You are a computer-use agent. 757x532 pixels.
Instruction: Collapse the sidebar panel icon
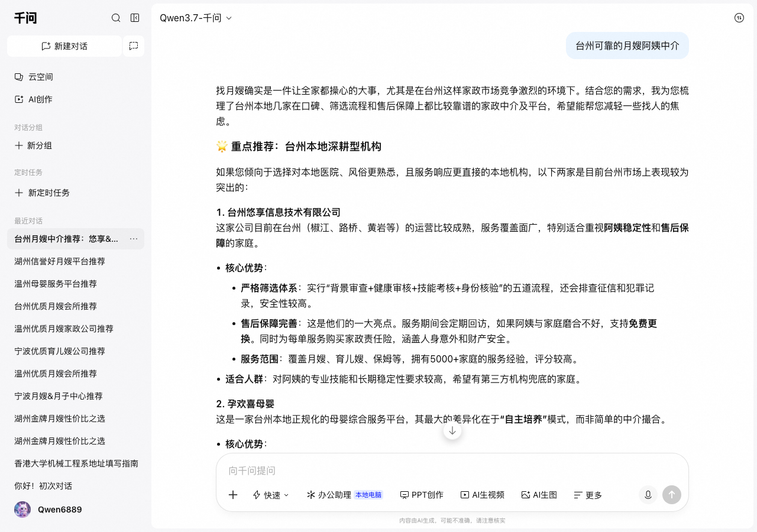[135, 18]
